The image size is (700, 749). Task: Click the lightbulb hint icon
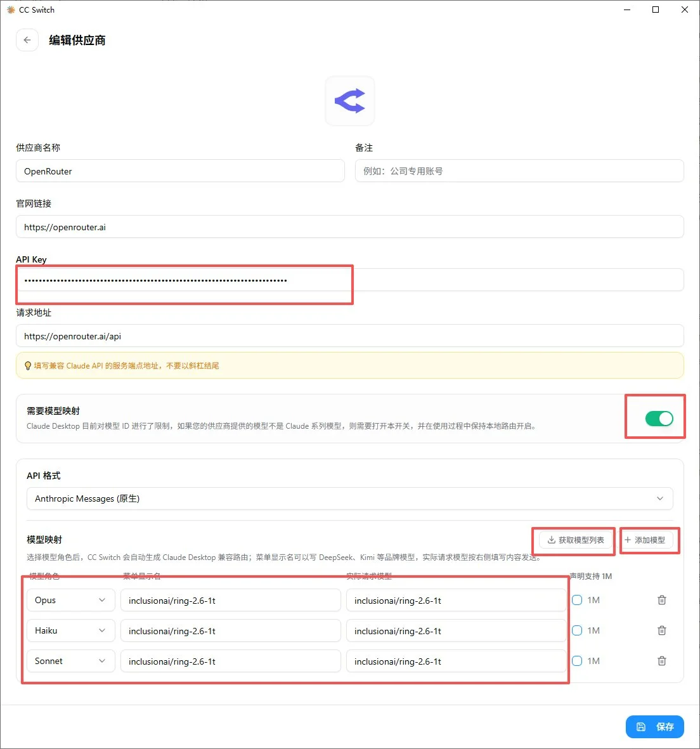tap(28, 366)
